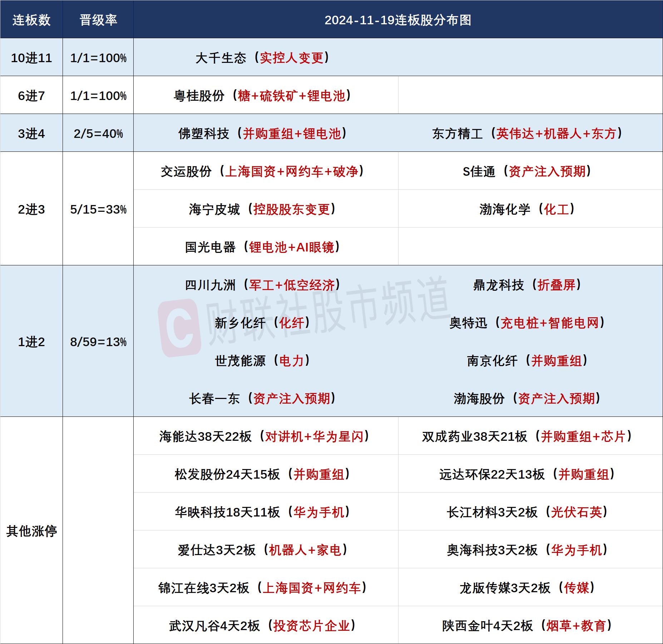This screenshot has height=644, width=663.
Task: Select the '奥海科技3天2板' cell
Action: click(530, 550)
